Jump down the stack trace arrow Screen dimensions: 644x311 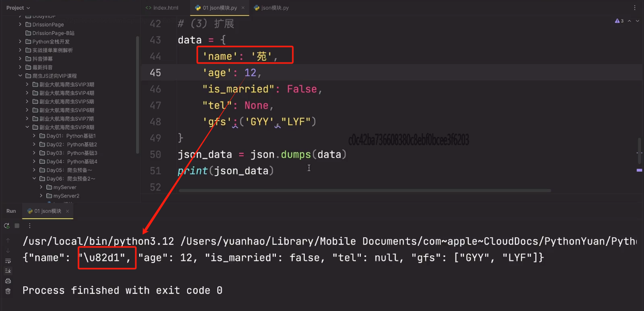click(8, 251)
